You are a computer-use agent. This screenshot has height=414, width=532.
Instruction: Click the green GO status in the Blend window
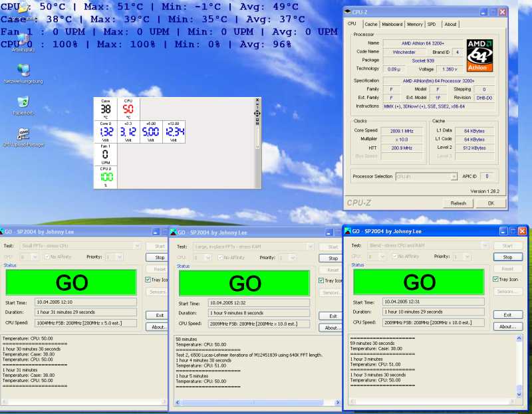[x=419, y=282]
